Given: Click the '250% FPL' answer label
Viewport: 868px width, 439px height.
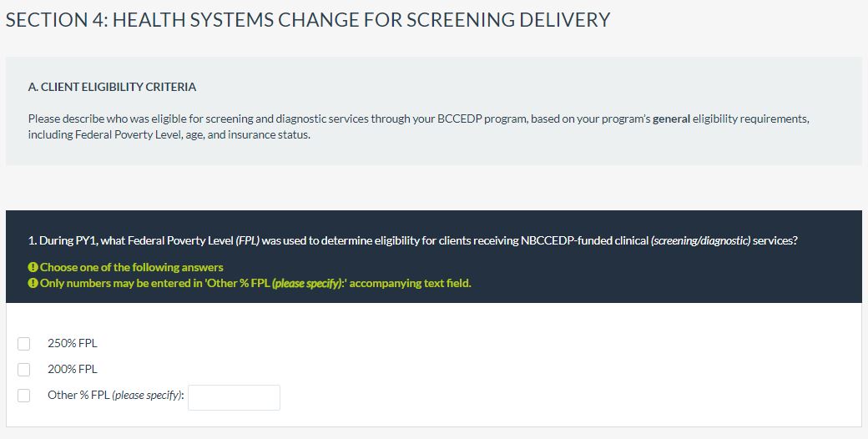Looking at the screenshot, I should point(73,343).
